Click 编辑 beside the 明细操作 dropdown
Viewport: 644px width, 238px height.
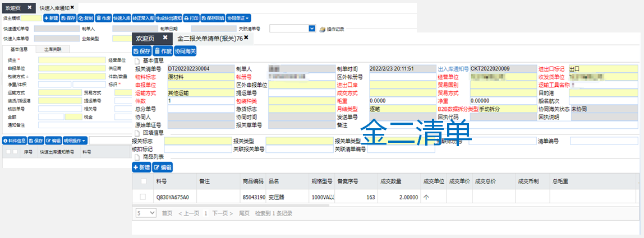tap(53, 141)
